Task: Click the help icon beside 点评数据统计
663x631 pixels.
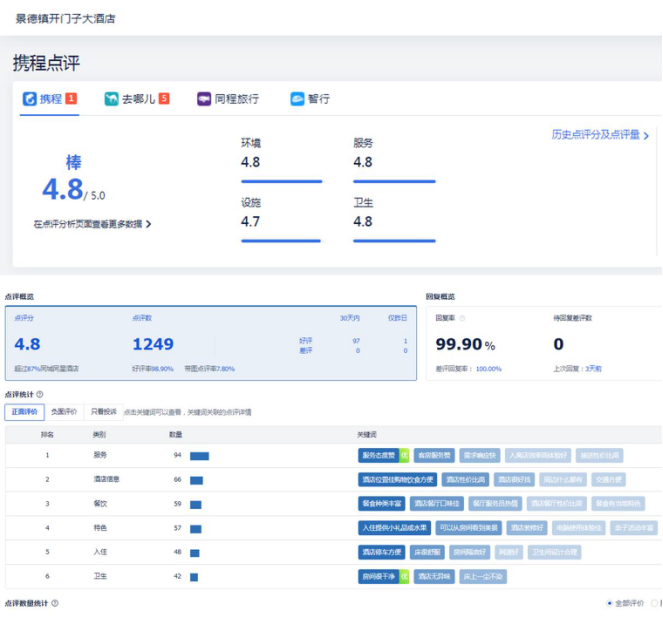Action: 55,603
